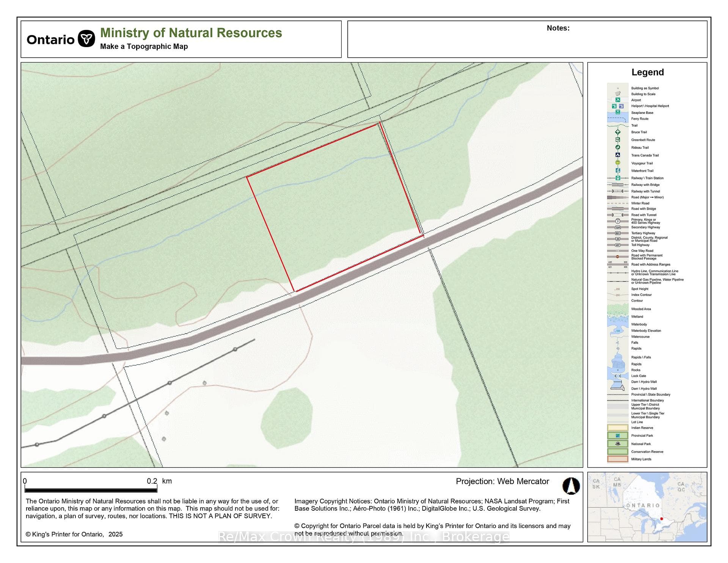Click the Train Station legend icon
Screen dimensions: 728x563
pyautogui.click(x=618, y=178)
